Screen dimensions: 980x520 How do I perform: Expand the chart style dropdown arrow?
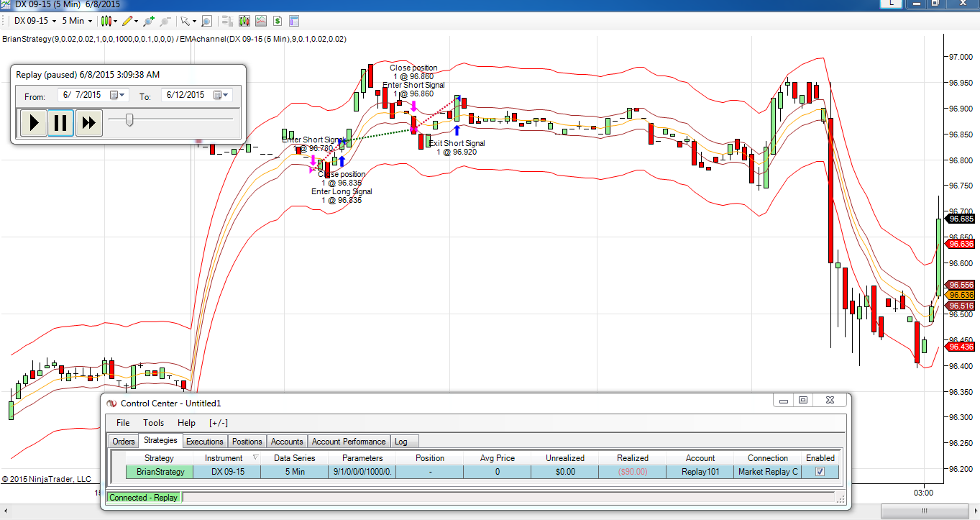pos(116,21)
